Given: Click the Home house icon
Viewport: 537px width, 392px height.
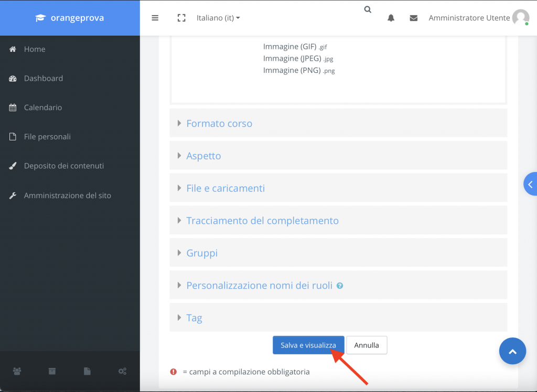Looking at the screenshot, I should tap(13, 49).
